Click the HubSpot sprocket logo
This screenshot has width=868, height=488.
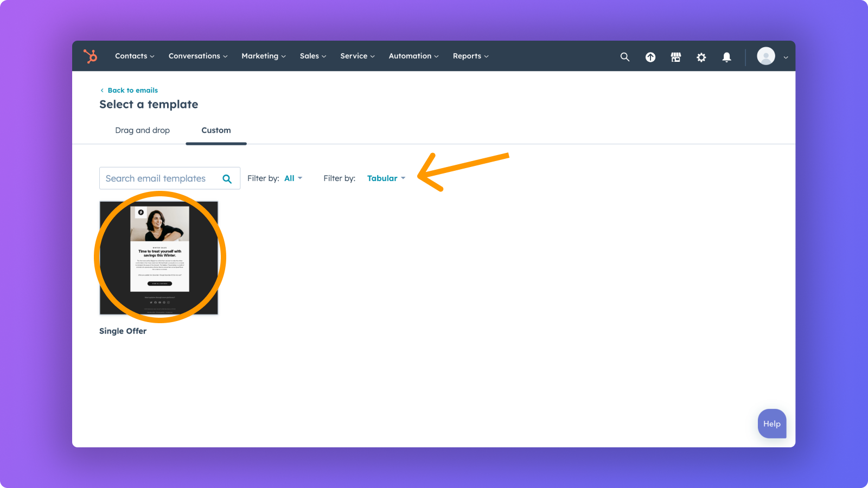tap(90, 56)
